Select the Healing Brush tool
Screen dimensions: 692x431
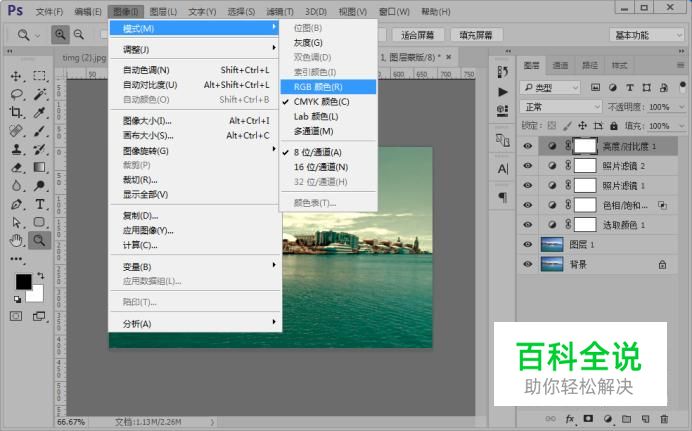16,131
